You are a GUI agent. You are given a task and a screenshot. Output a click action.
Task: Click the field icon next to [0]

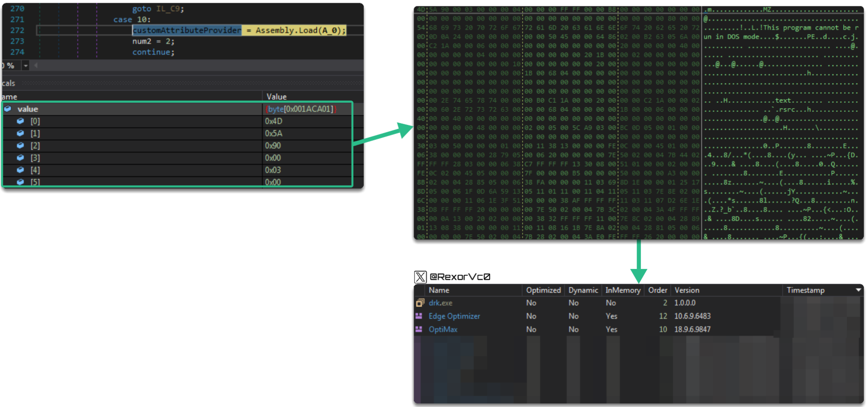click(20, 121)
